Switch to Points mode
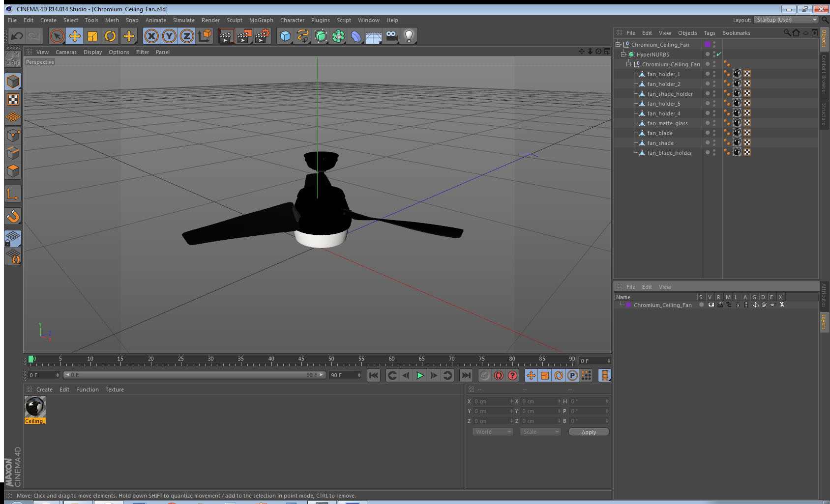830x504 pixels. (13, 135)
